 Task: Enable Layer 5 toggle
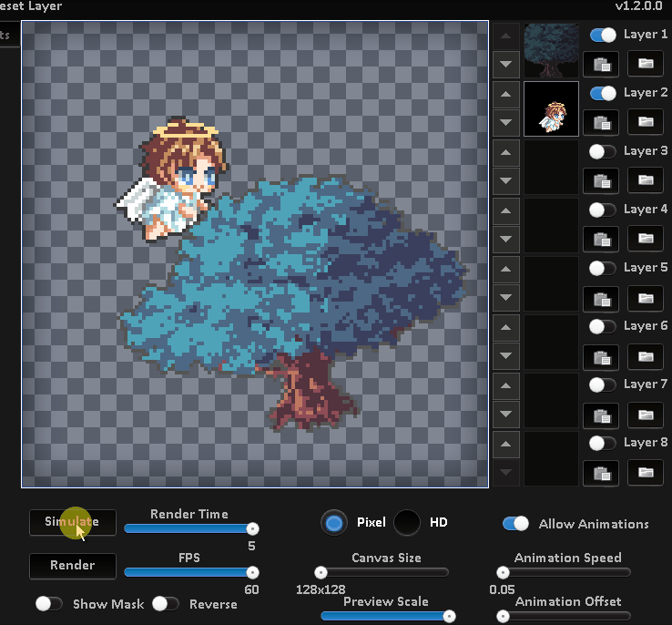click(603, 269)
